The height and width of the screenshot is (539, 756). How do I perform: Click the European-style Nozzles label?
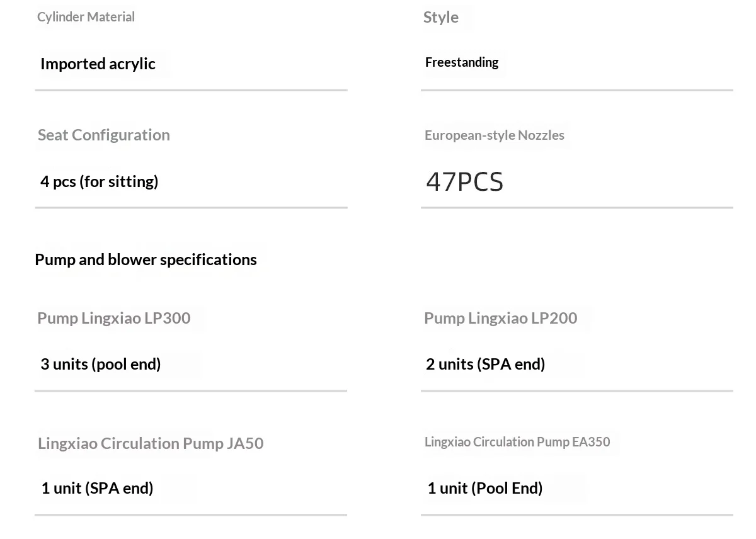pos(495,135)
